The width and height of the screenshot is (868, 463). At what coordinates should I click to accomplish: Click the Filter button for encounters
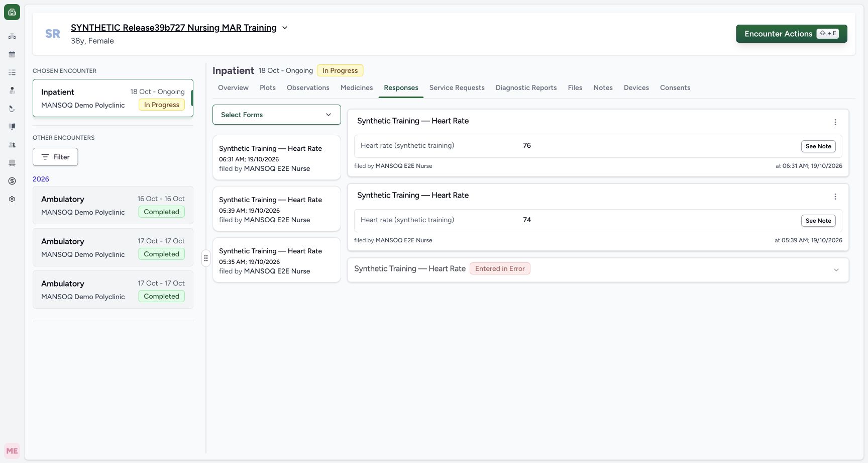55,157
